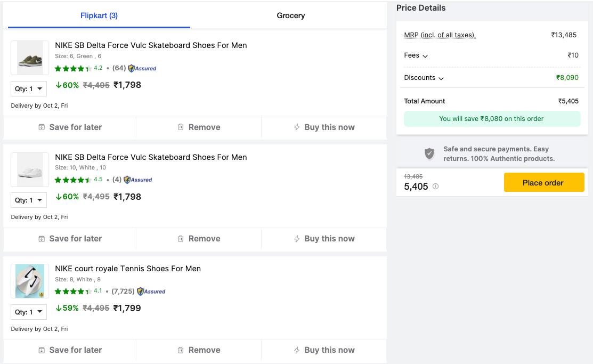The width and height of the screenshot is (593, 364).
Task: Remove the green size 6 shoes
Action: click(x=199, y=127)
